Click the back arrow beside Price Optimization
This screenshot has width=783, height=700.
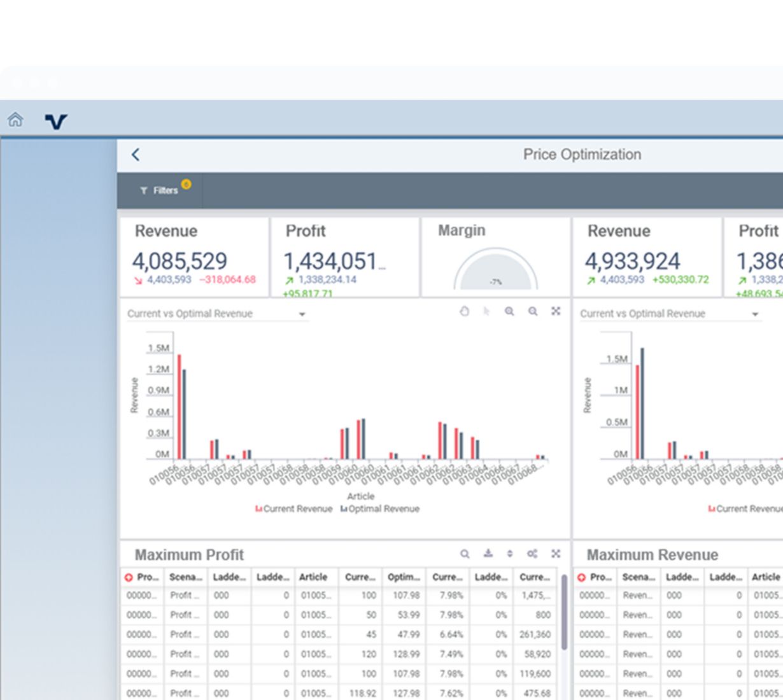136,155
